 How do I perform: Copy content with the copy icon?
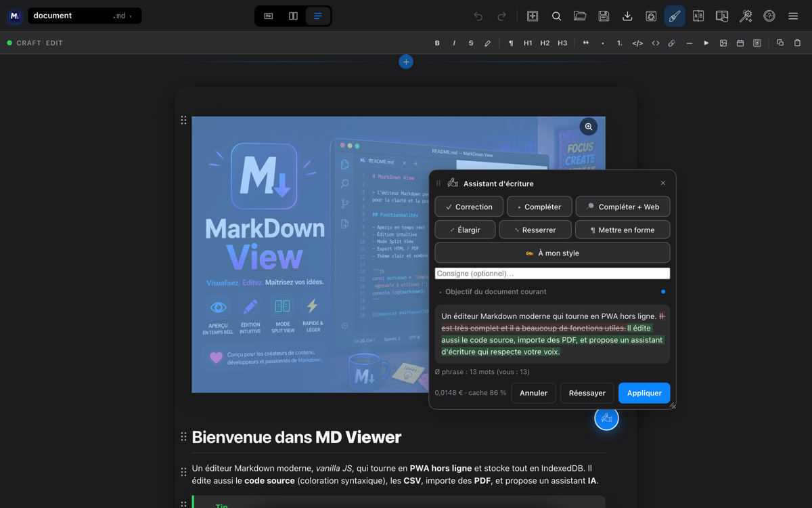780,43
